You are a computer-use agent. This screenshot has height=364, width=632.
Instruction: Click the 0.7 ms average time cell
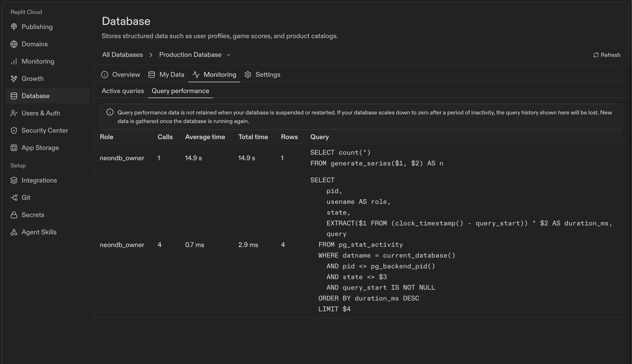coord(195,245)
